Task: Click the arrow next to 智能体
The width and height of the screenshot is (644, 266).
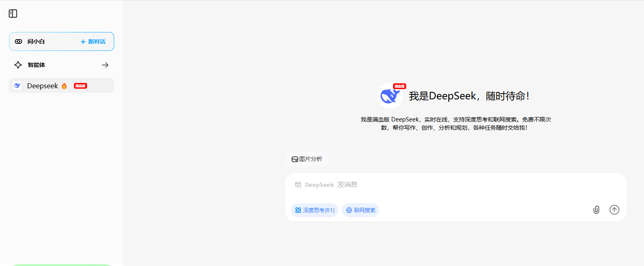Action: (x=105, y=65)
